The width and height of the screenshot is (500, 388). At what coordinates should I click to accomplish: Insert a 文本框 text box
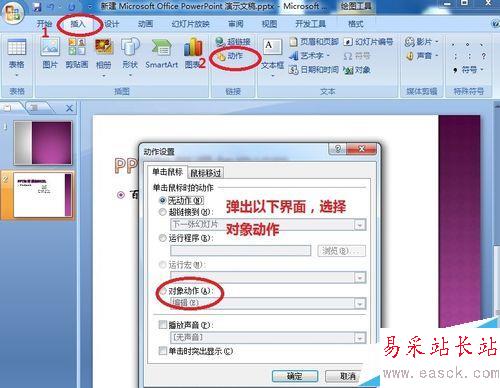[x=273, y=54]
